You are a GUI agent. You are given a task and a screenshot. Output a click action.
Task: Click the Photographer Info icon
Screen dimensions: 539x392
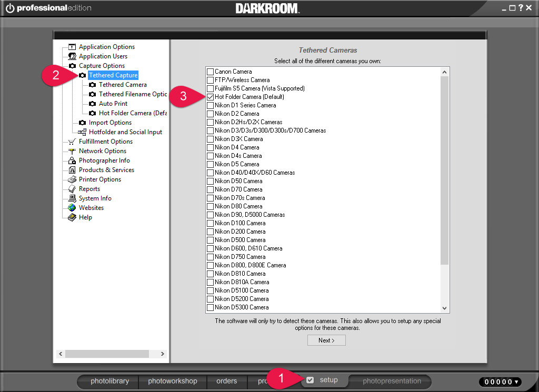(x=72, y=160)
